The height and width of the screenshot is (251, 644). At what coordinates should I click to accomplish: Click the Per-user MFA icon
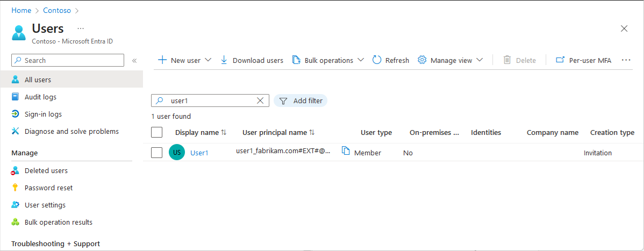[x=560, y=60]
